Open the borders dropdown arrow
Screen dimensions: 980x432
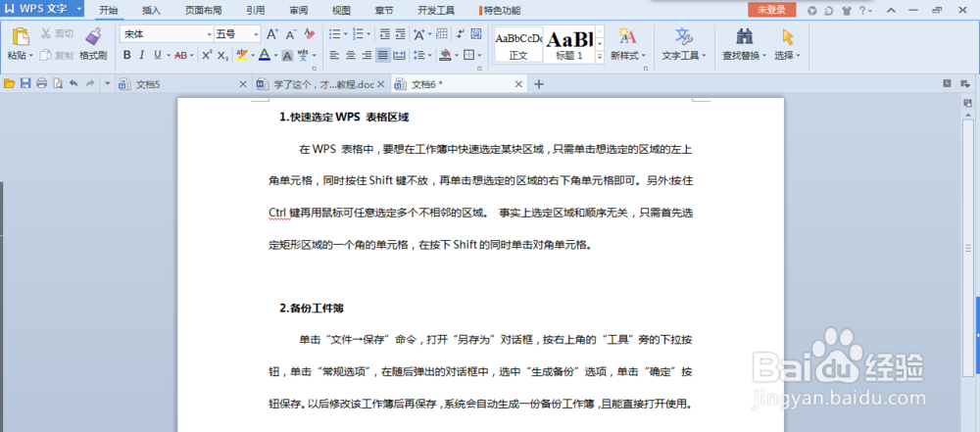[480, 56]
